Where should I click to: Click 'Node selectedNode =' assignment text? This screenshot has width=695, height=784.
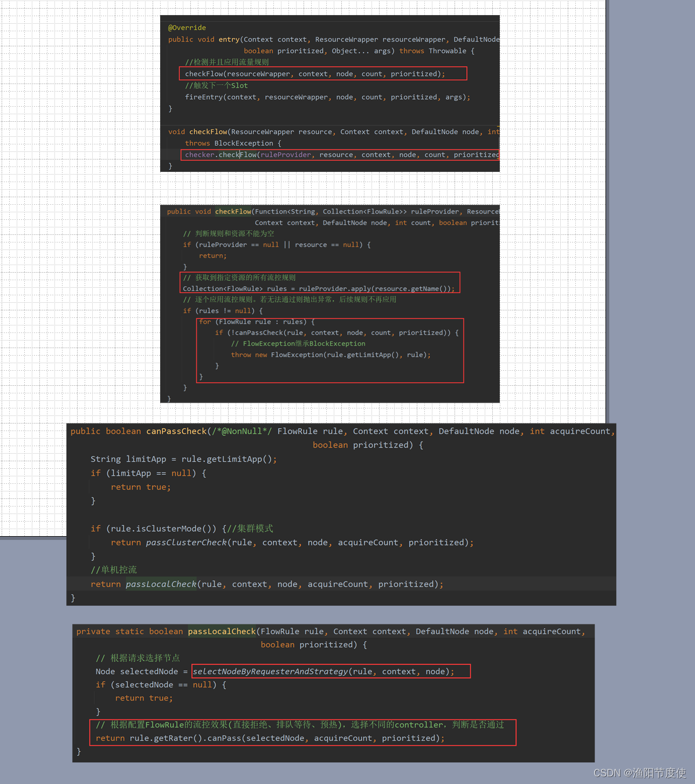(141, 671)
